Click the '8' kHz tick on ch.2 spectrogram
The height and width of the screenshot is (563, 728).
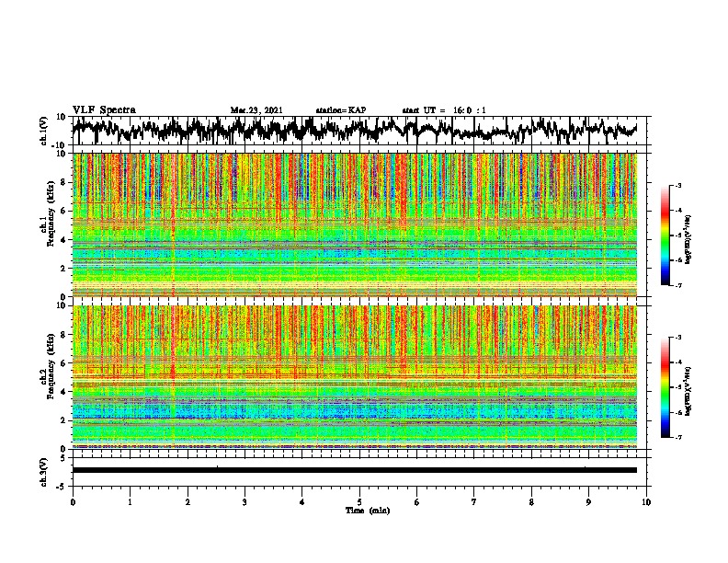tap(64, 335)
